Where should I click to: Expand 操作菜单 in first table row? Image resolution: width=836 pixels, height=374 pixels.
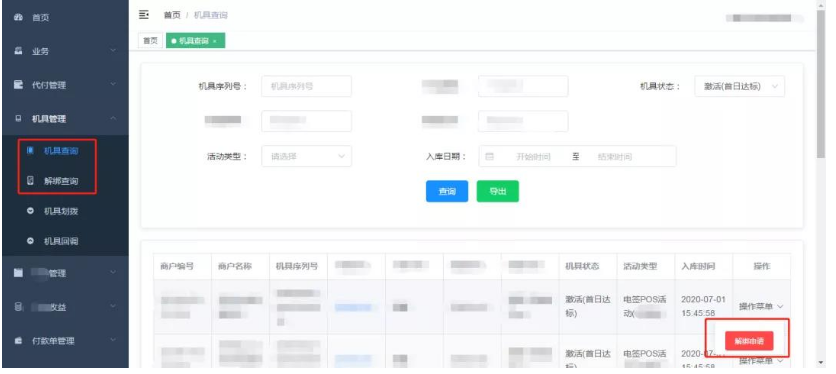(761, 307)
